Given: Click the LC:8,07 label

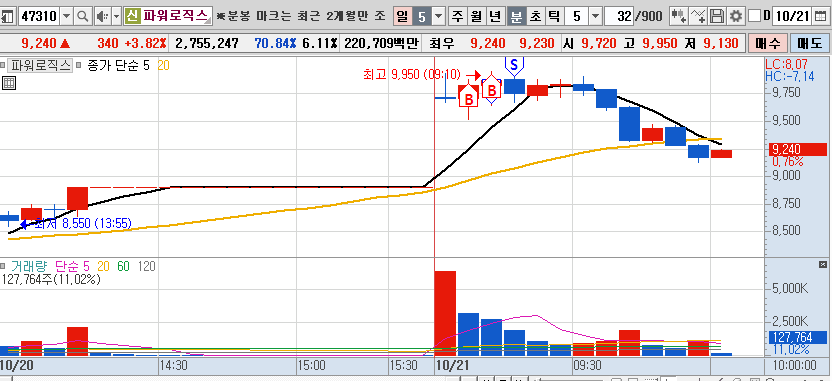Looking at the screenshot, I should click(787, 65).
